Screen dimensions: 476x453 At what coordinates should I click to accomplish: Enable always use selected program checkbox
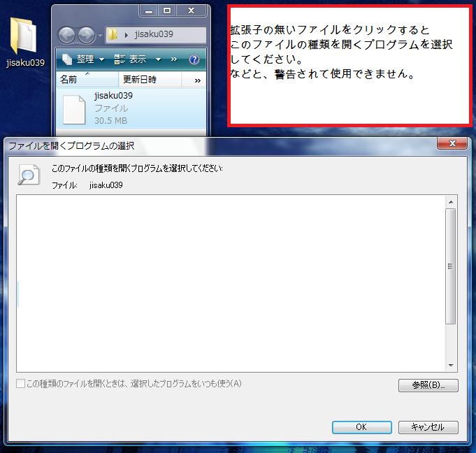pos(21,384)
